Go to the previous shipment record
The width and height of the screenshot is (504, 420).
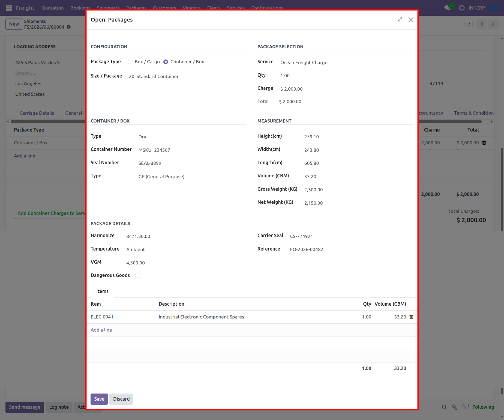(482, 24)
